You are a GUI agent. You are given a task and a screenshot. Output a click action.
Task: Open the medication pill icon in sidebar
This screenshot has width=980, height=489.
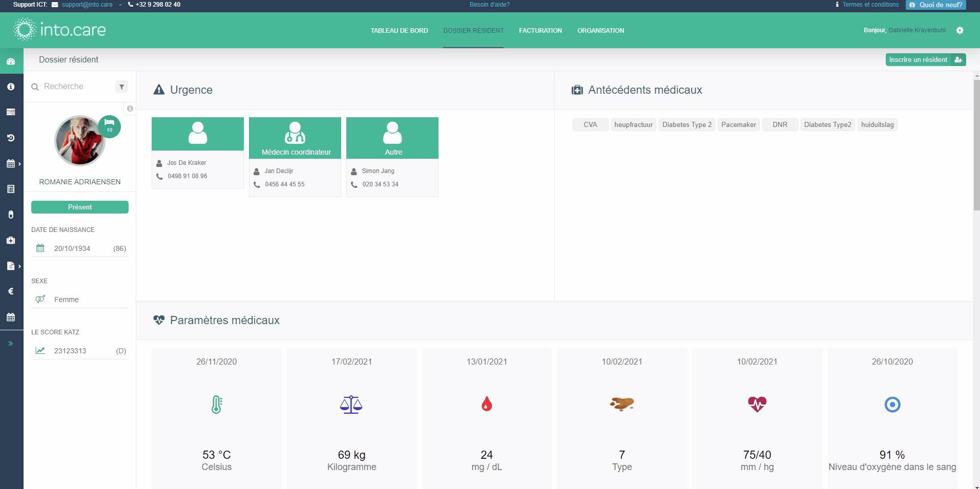[11, 215]
